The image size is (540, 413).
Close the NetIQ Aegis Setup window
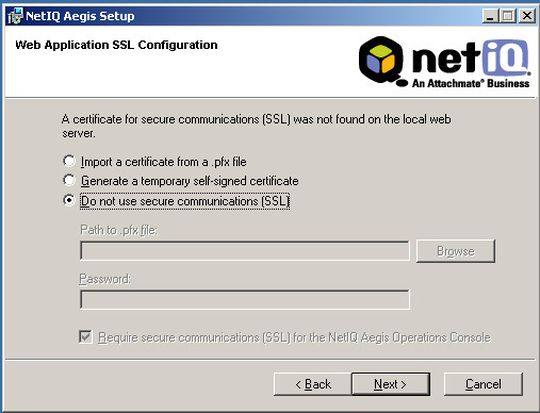coord(527,16)
